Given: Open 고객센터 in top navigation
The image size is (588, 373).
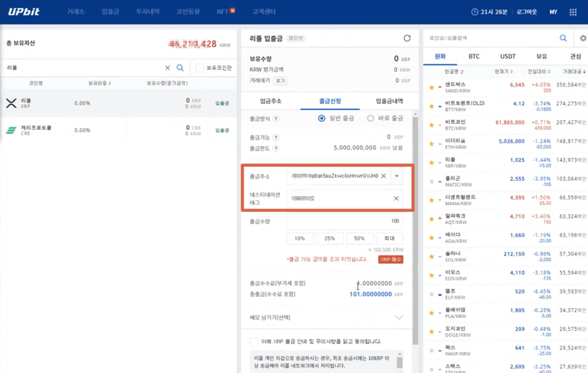Looking at the screenshot, I should 264,12.
